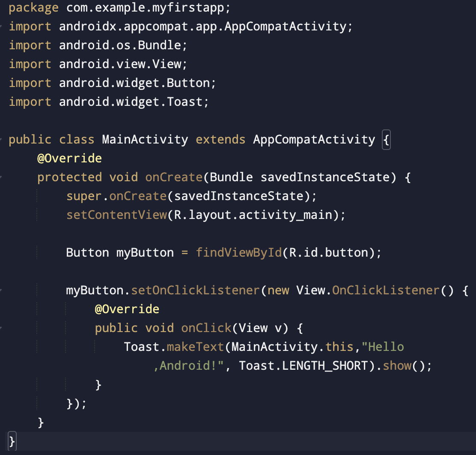Viewport: 476px width, 455px height.
Task: Click the @Override annotation above onCreate
Action: [x=69, y=159]
